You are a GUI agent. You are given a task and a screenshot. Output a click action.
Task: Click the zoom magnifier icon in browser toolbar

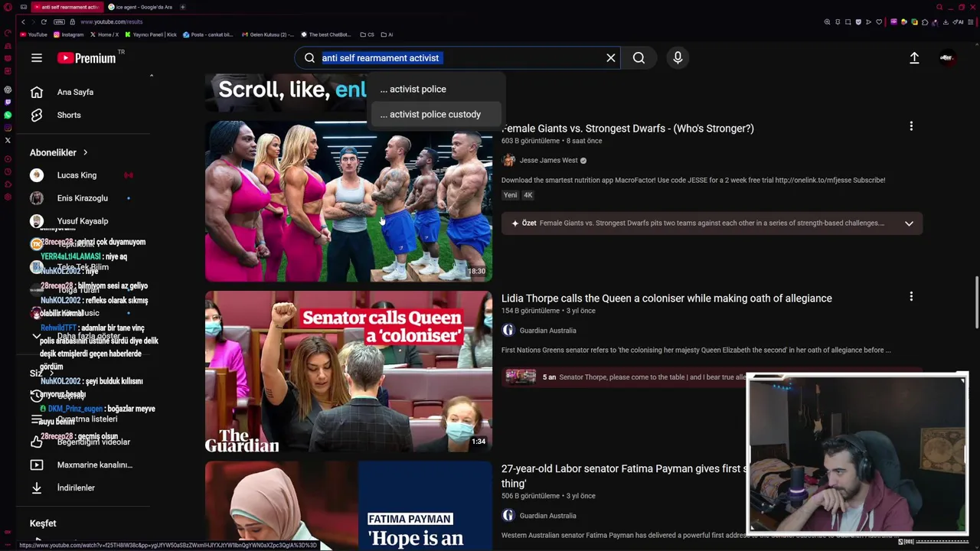coord(827,22)
